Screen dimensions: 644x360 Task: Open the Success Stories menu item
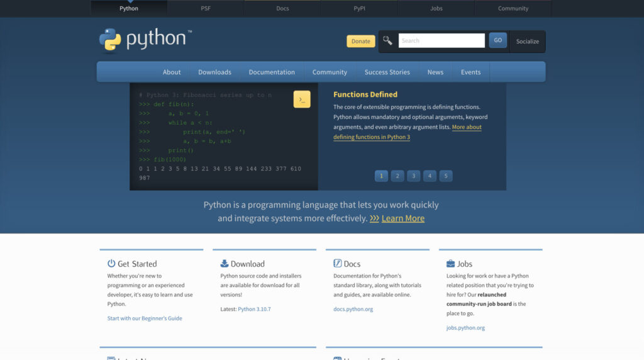click(387, 72)
